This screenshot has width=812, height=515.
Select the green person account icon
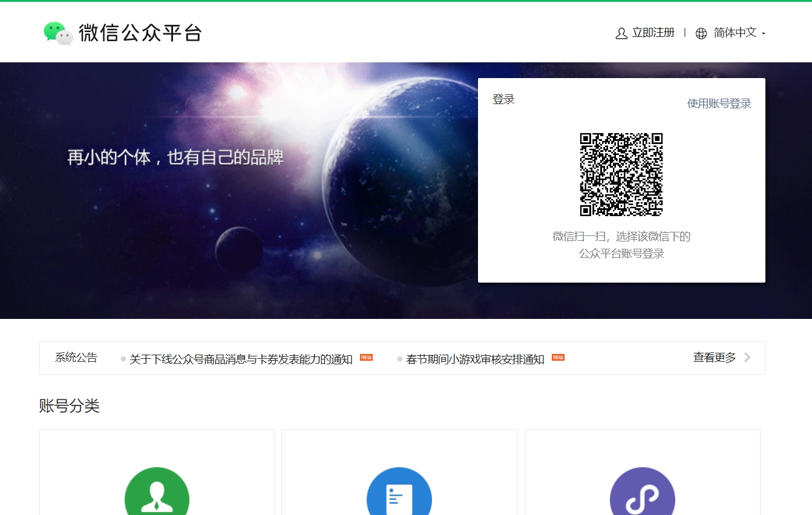[157, 491]
